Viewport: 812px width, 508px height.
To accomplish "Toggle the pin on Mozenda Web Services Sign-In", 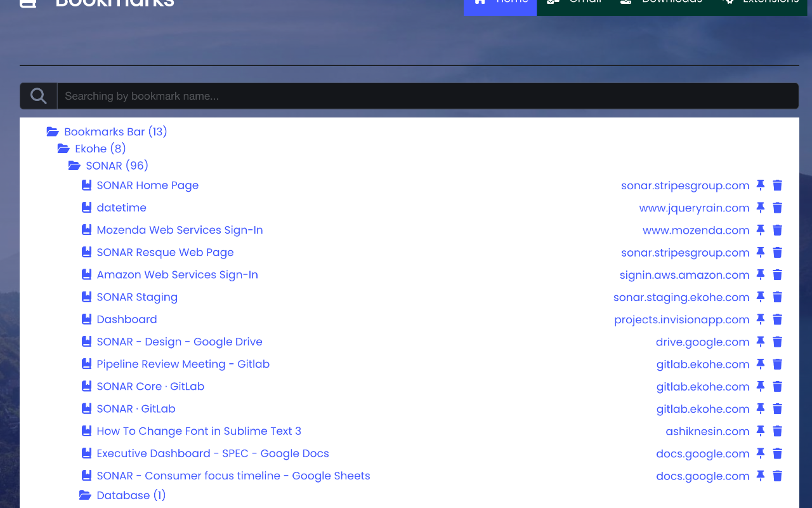I will [761, 230].
